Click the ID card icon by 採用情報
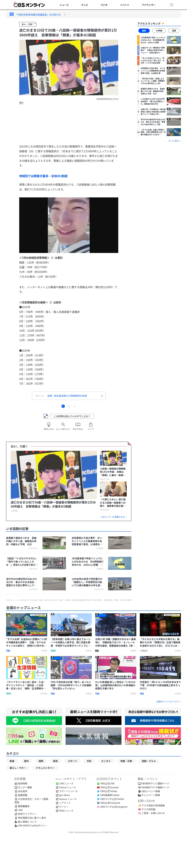Screen dimensions: 187x868 16,783
